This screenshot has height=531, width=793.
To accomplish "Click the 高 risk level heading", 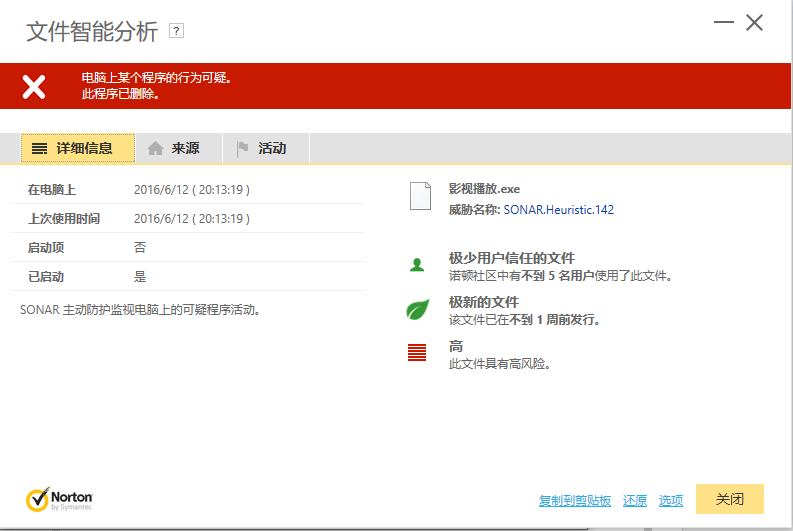I will pyautogui.click(x=456, y=346).
